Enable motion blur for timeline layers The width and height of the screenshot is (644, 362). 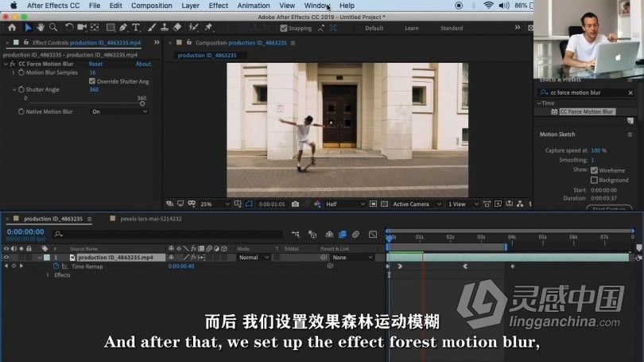[x=355, y=234]
